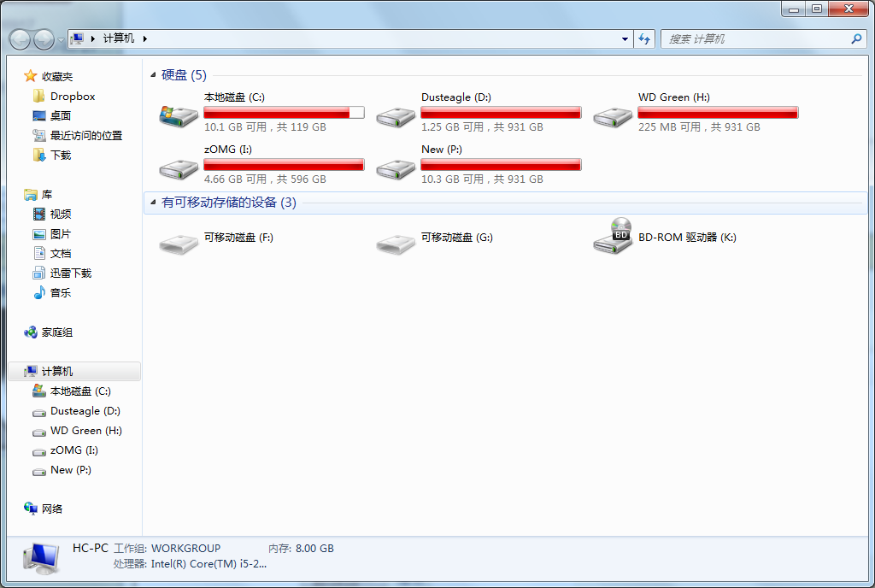
Task: Click the BD-ROM 驱动器 (K:) disc icon
Action: click(x=613, y=236)
